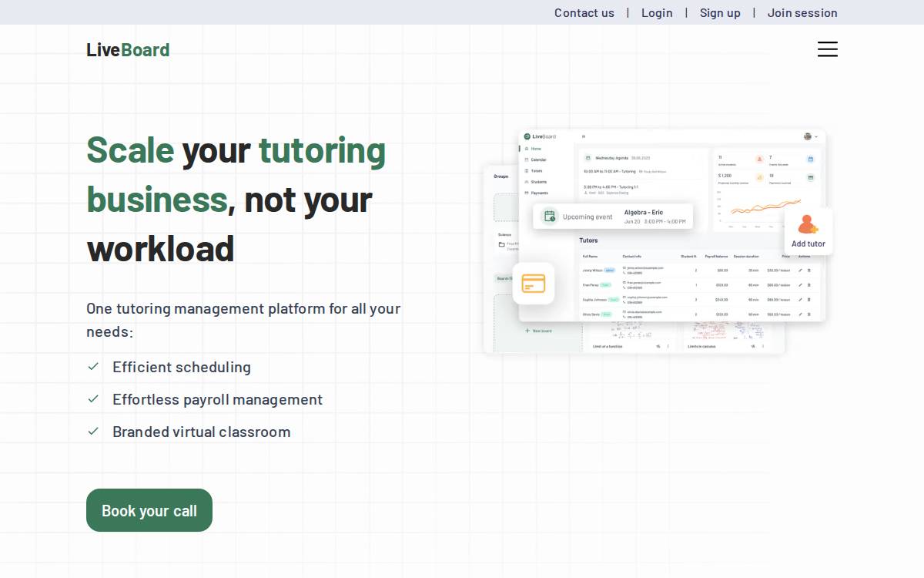Select Payments in the preview sidebar
The image size is (924, 578).
(536, 193)
